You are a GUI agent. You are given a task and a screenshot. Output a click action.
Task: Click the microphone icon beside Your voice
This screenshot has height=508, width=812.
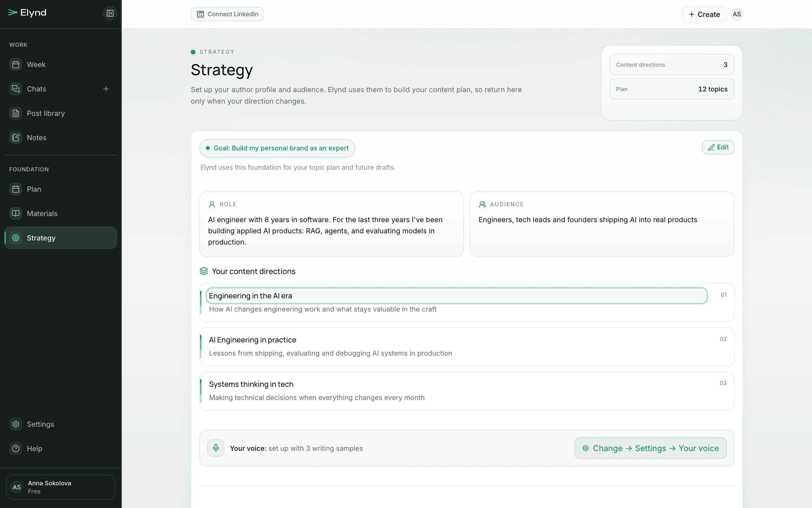pos(216,448)
